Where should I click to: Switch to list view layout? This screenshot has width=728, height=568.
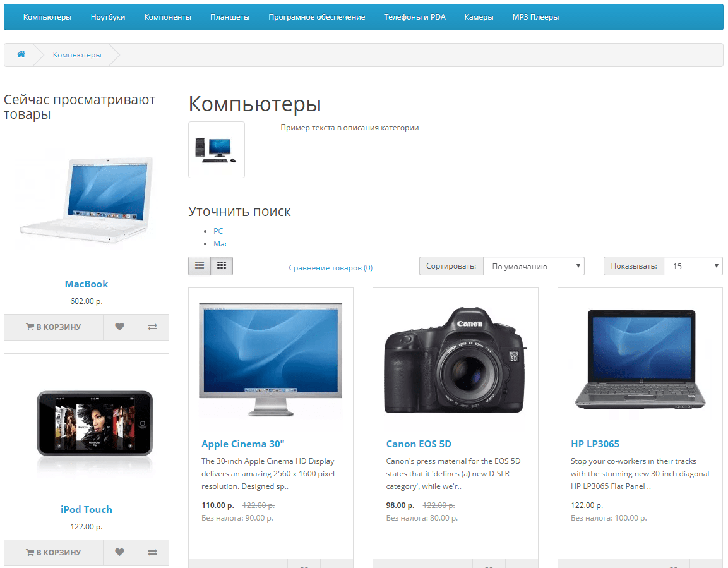[x=200, y=265]
